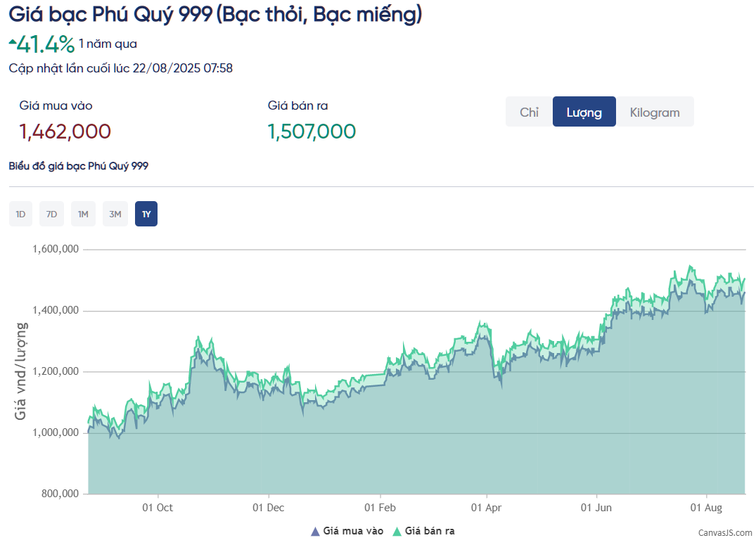Click the sell price 1,507,000

tap(312, 132)
